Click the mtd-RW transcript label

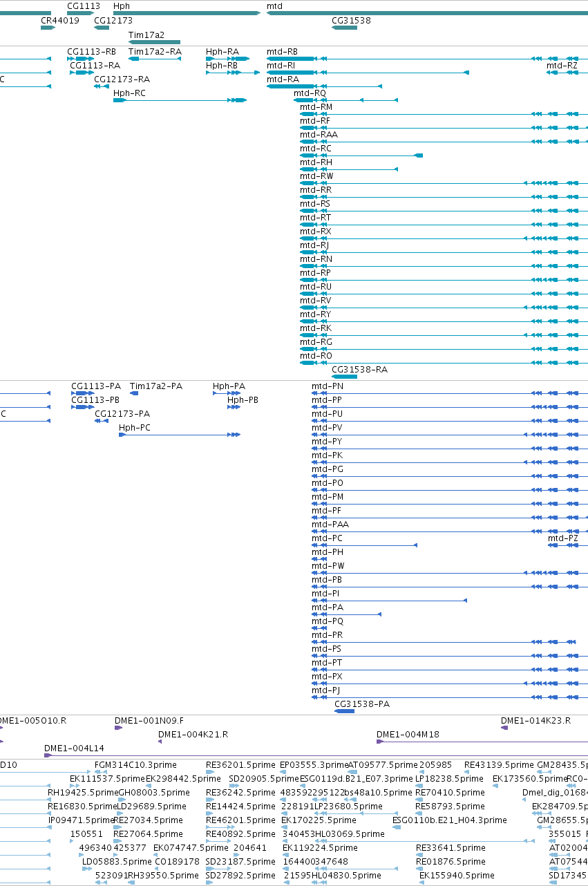pos(316,176)
